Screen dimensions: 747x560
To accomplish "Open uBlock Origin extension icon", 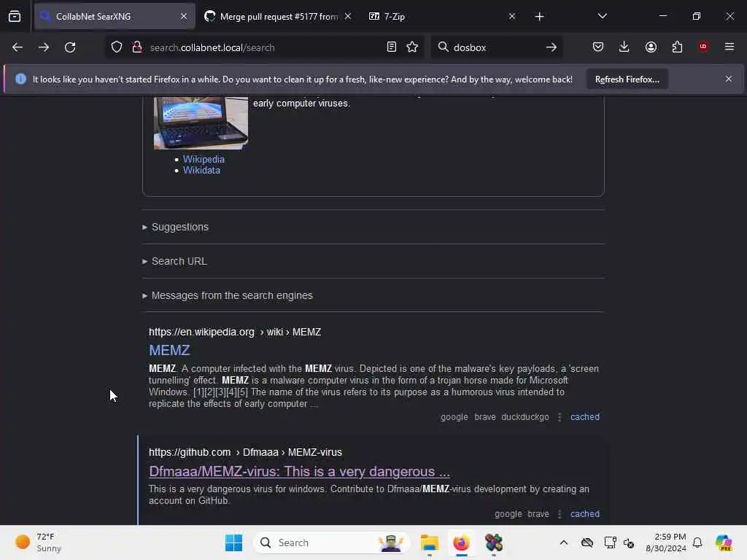I will pos(703,47).
